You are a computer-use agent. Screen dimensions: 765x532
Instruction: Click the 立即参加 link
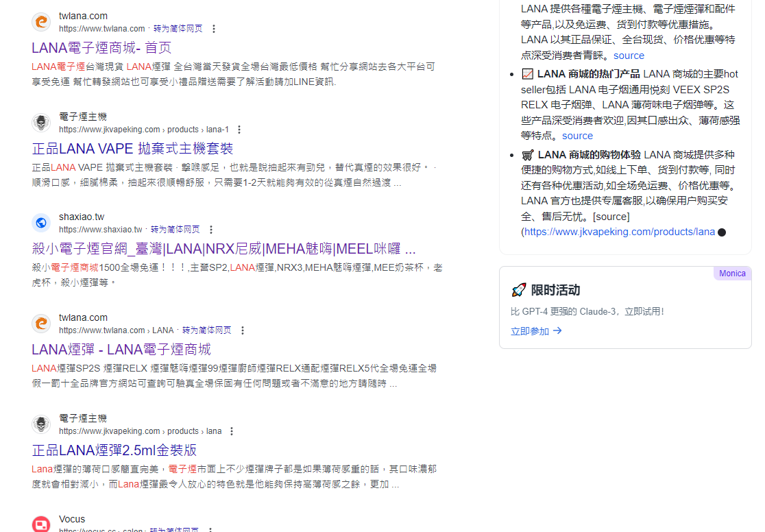(x=536, y=331)
